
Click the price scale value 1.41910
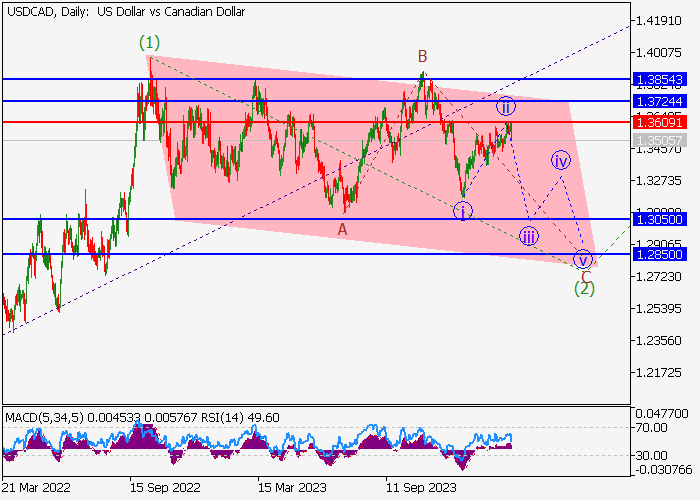tap(659, 21)
